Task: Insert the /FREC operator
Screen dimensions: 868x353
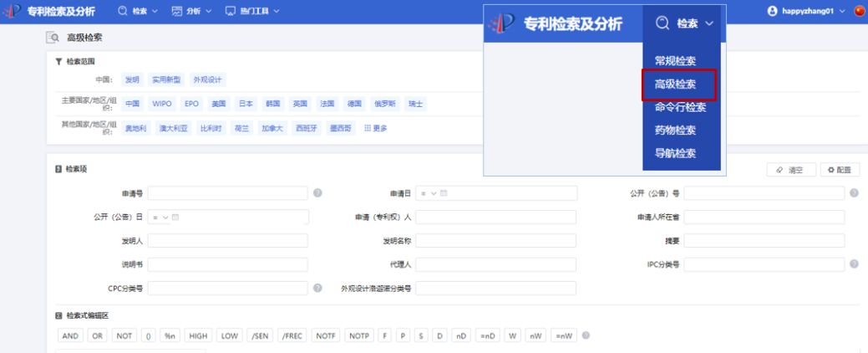Action: [292, 335]
